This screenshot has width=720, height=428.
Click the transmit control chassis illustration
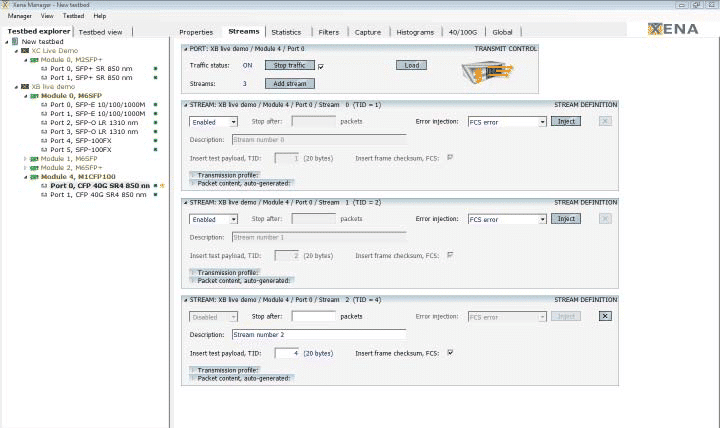(487, 72)
